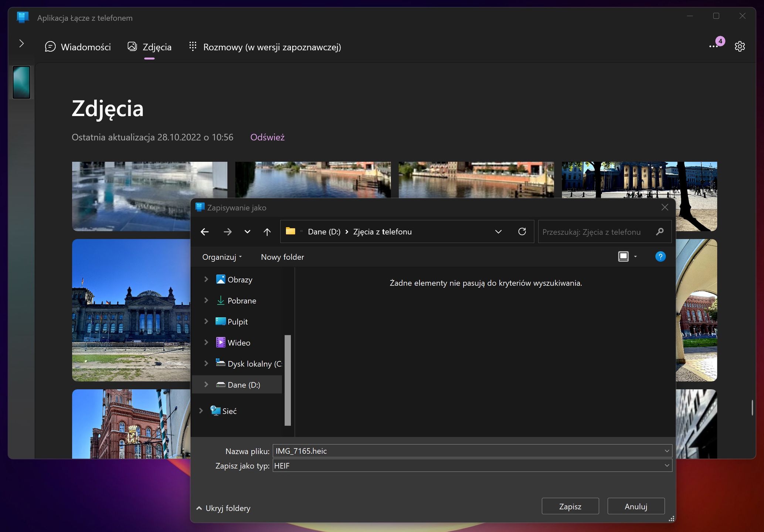This screenshot has width=764, height=532.
Task: Expand the Wideo tree node
Action: click(206, 342)
